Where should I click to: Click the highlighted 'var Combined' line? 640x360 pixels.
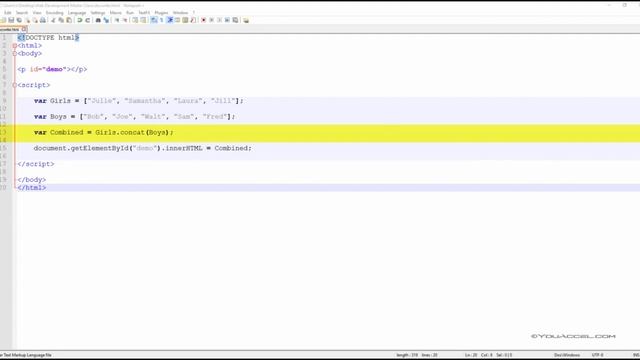(103, 133)
